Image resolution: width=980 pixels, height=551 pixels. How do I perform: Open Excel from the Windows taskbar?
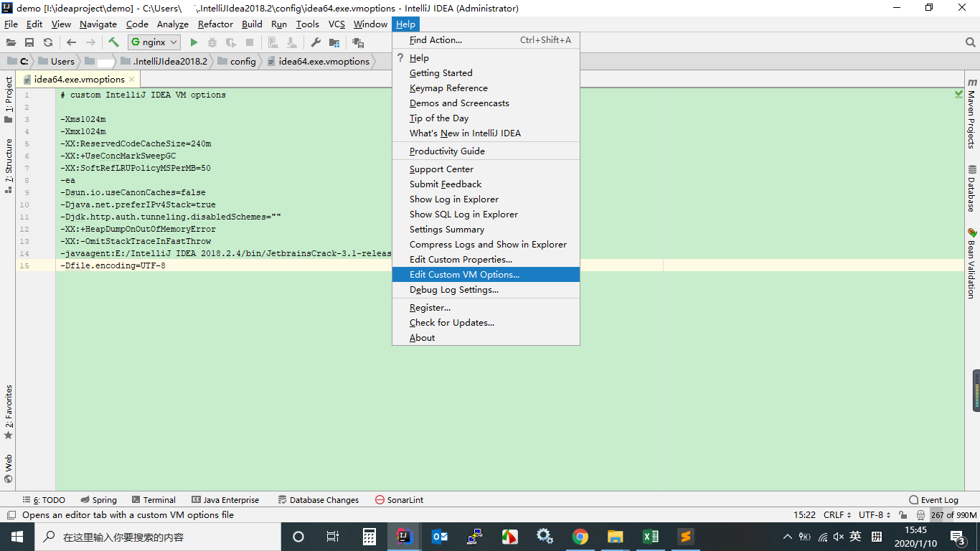(651, 537)
